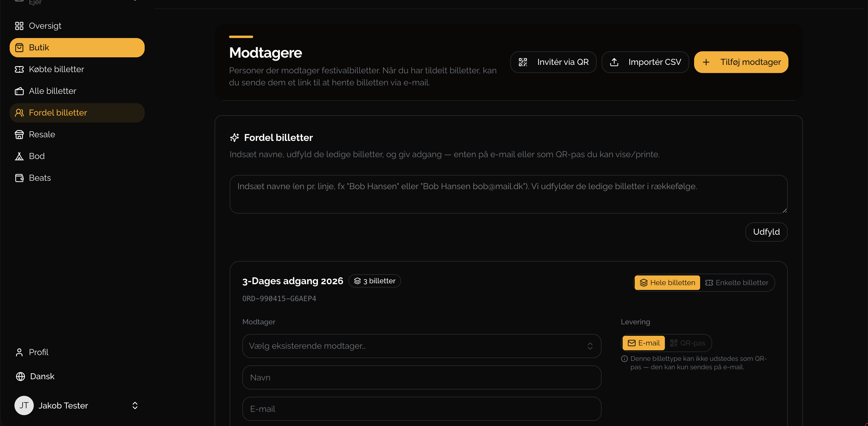Switch to Enkelte billetter mode
Viewport: 868px width, 426px height.
coord(737,283)
